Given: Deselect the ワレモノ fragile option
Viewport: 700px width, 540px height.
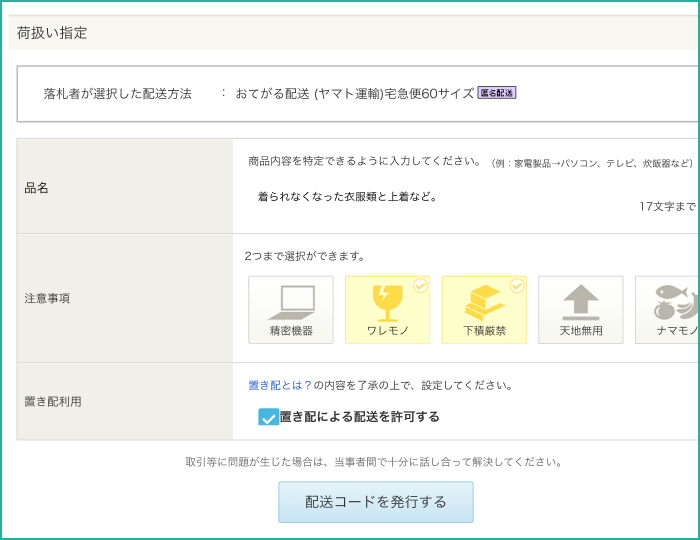Looking at the screenshot, I should [387, 310].
